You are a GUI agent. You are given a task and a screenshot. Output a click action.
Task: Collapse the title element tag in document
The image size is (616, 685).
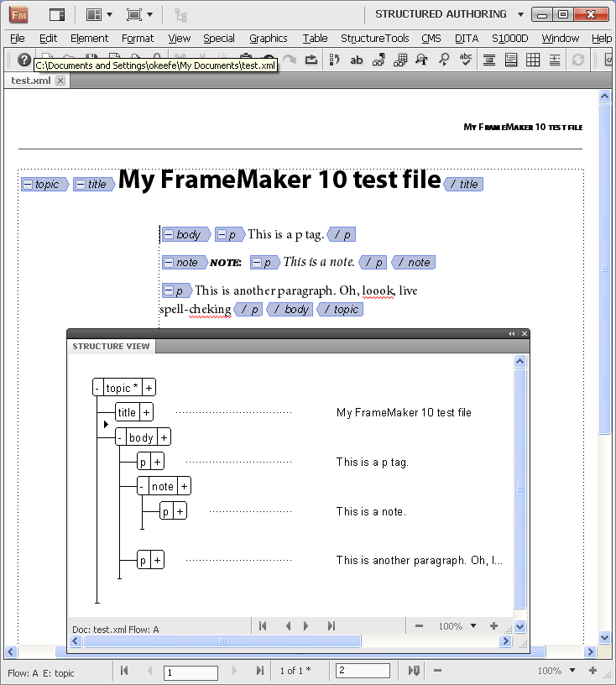(x=80, y=185)
